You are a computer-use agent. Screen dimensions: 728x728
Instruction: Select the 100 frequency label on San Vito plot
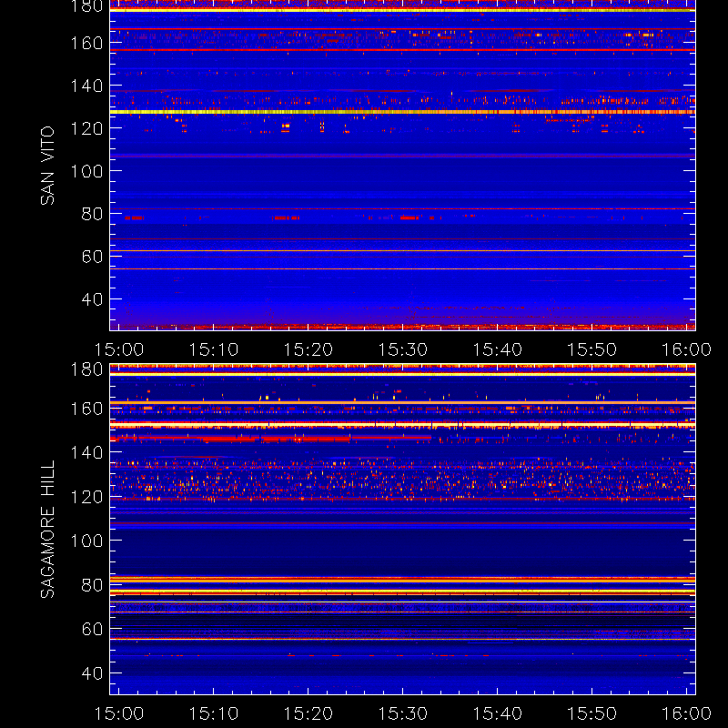click(x=86, y=171)
